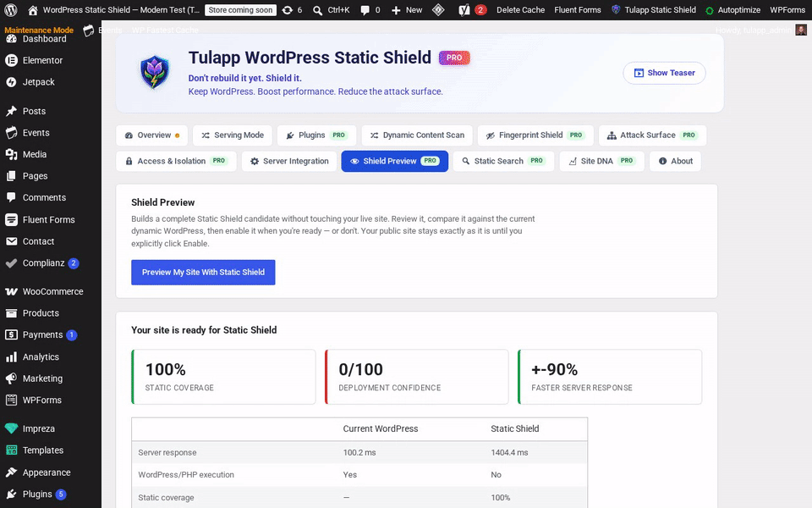Click the 100.2 ms table value
Viewport: 812px width, 508px height.
coord(359,452)
